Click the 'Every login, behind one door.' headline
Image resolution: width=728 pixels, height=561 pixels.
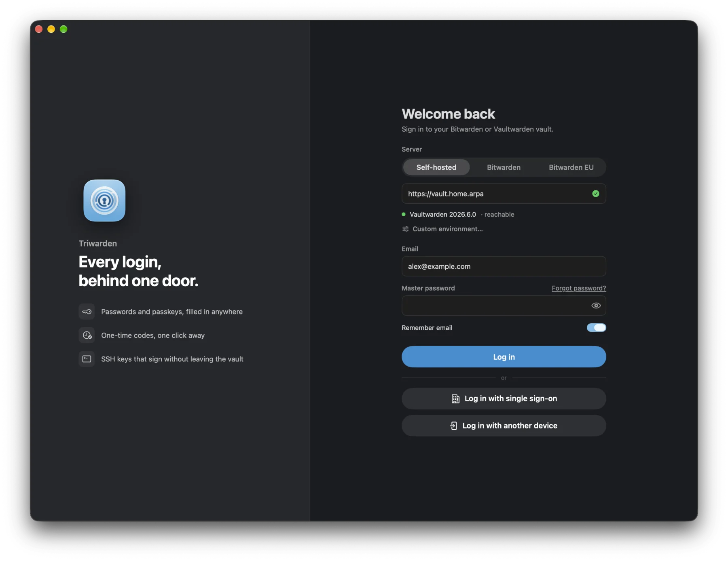tap(138, 271)
